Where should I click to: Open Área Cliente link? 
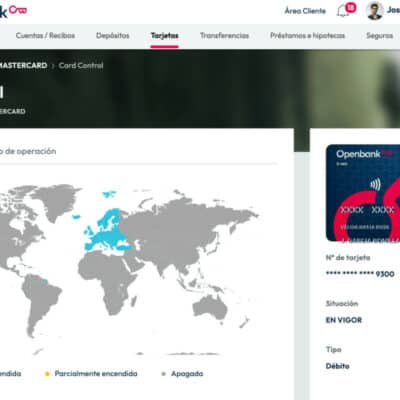click(305, 11)
